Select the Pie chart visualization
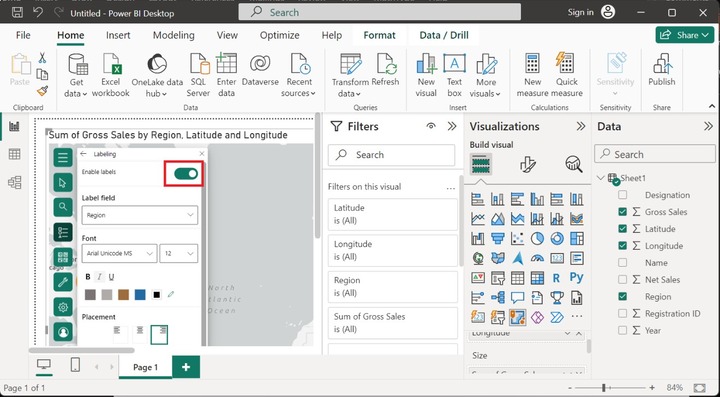 (537, 238)
